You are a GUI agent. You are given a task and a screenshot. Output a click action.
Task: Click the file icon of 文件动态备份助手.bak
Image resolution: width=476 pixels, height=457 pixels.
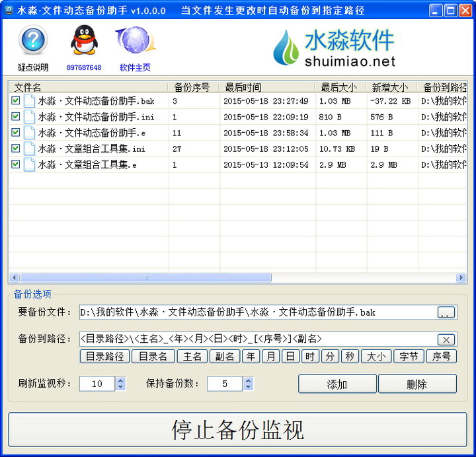[29, 100]
